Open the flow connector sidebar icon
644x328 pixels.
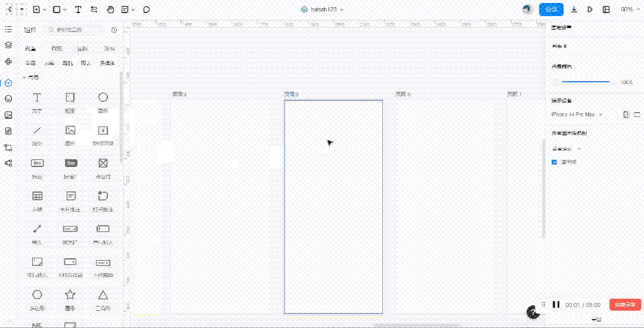coord(8,147)
